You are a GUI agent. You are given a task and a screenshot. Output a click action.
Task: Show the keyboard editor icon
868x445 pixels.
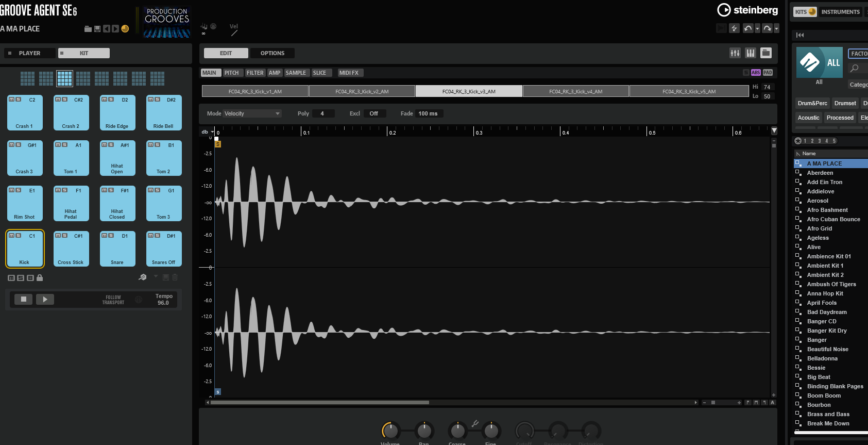click(751, 53)
